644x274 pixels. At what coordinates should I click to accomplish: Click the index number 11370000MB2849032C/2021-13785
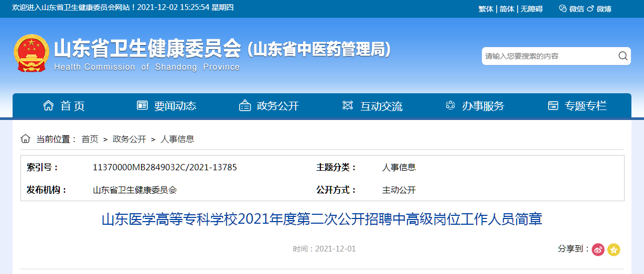[165, 167]
